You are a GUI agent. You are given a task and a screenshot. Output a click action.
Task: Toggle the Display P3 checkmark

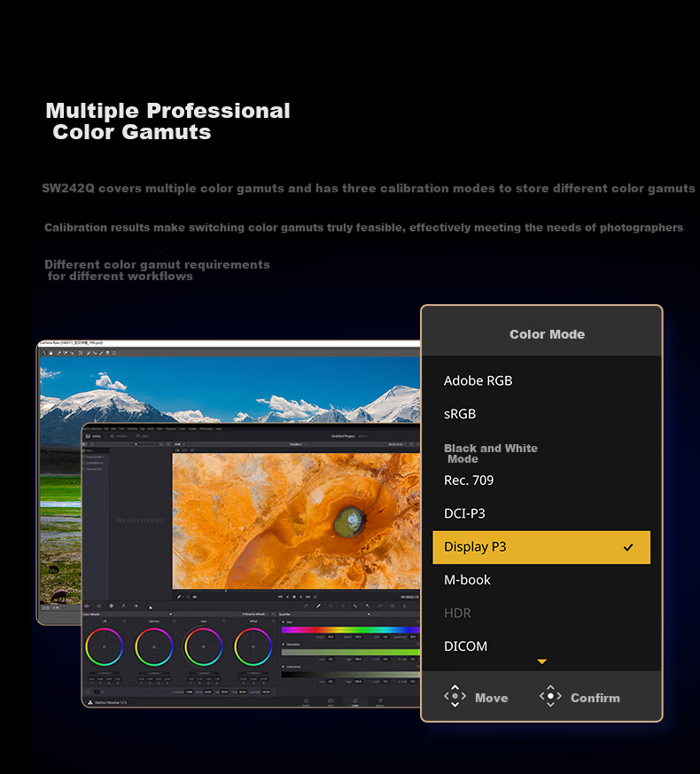coord(628,547)
